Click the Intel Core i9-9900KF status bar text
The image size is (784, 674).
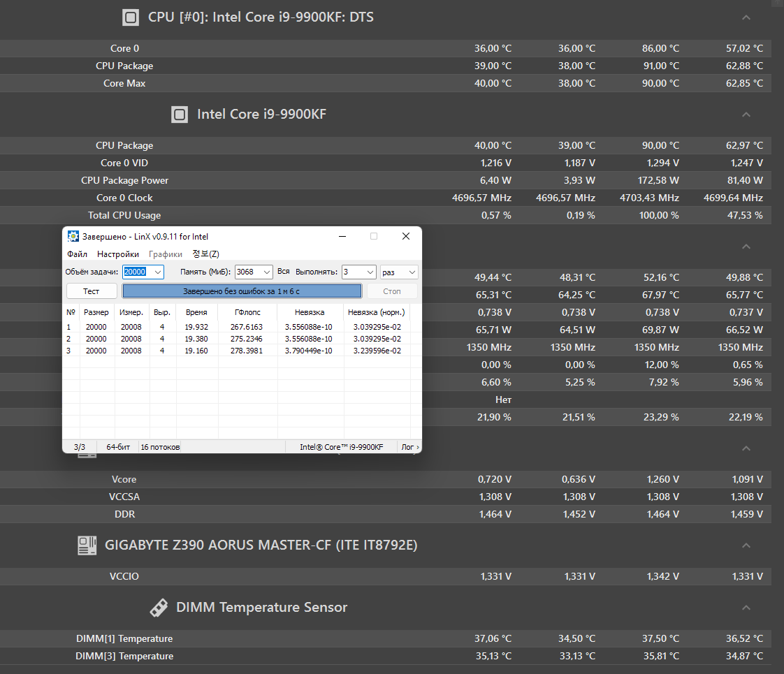click(x=342, y=447)
